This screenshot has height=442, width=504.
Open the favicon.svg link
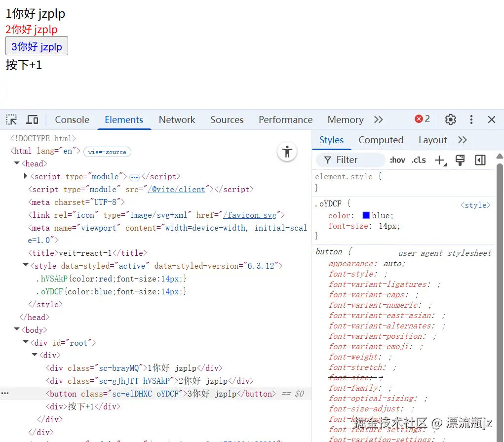(x=251, y=215)
